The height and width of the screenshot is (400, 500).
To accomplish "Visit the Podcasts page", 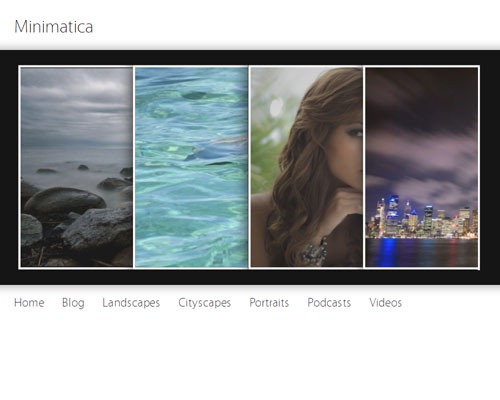I will 329,303.
